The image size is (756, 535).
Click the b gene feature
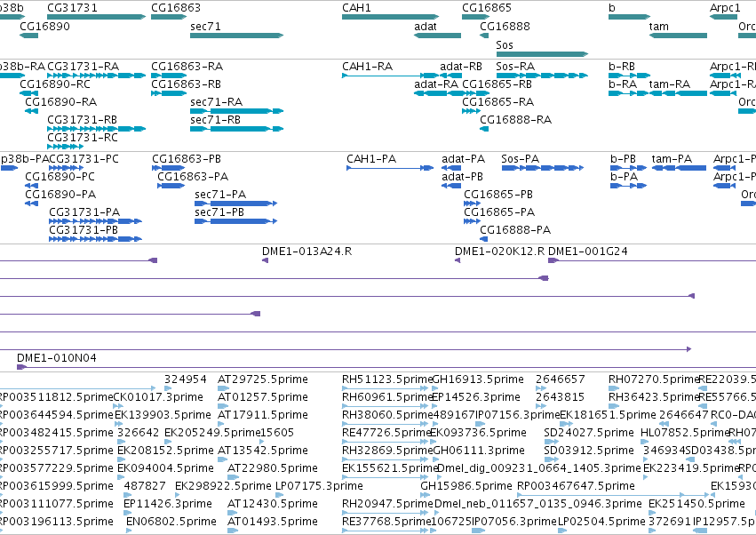[x=630, y=17]
